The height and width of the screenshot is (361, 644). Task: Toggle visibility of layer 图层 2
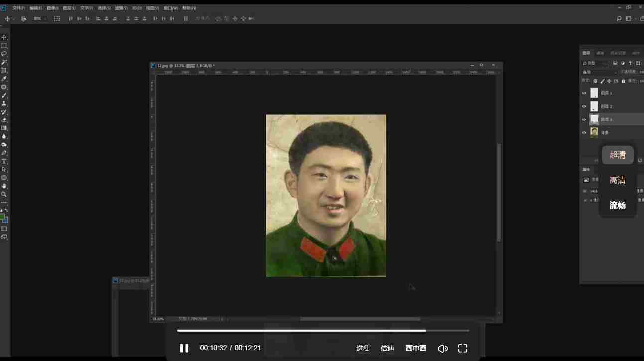click(584, 106)
